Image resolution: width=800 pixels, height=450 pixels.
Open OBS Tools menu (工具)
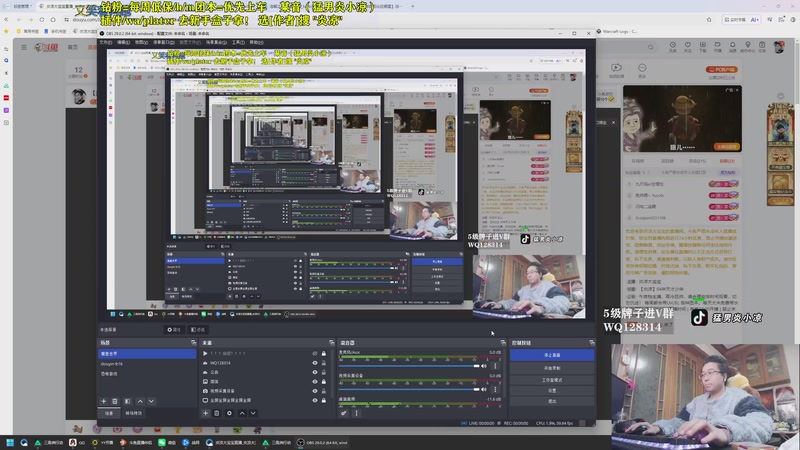tap(238, 42)
